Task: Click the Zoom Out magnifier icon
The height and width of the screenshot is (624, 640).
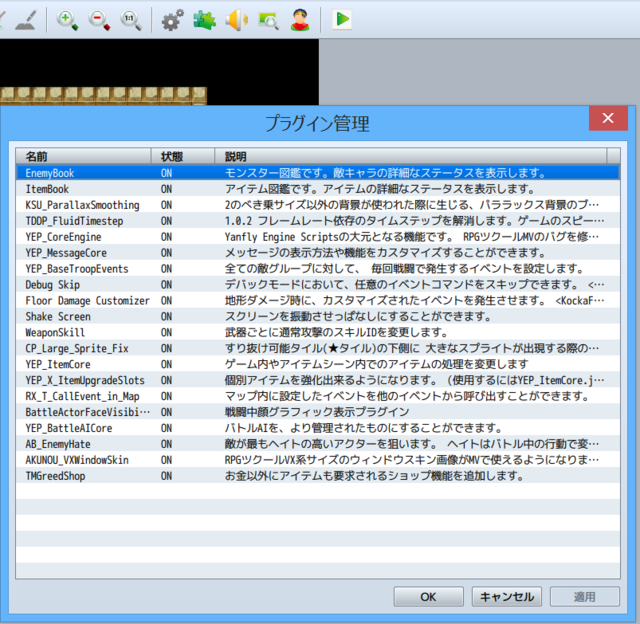Action: [x=99, y=20]
